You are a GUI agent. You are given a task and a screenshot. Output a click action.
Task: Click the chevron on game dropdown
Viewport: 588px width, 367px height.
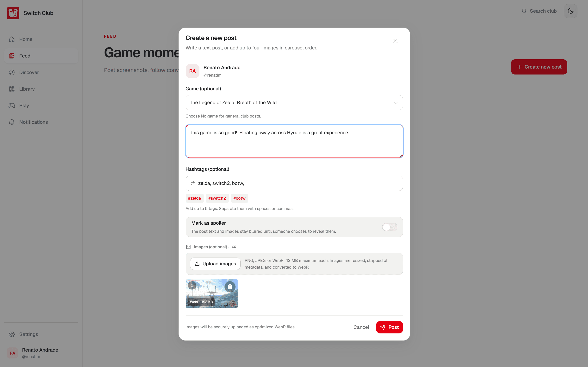click(x=396, y=103)
